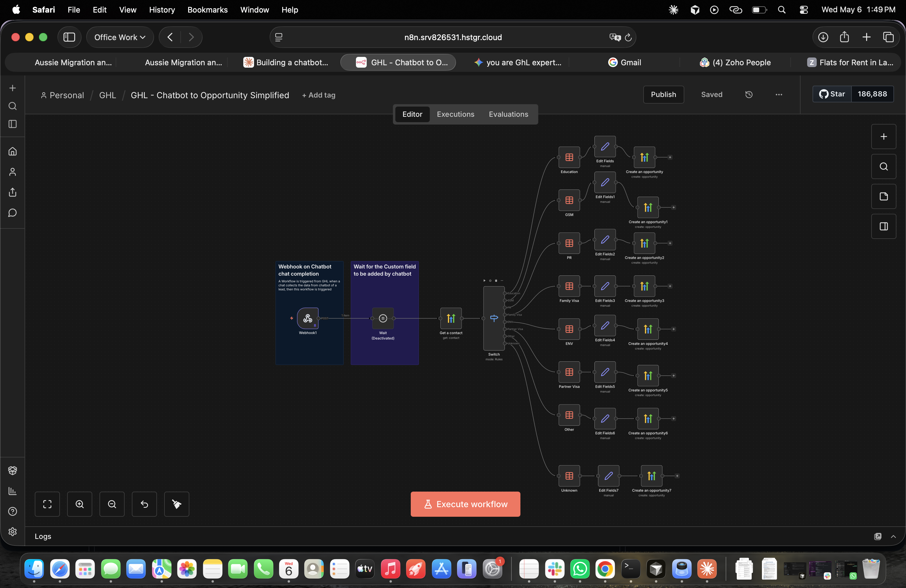Open Create an opportunity7 node

651,476
